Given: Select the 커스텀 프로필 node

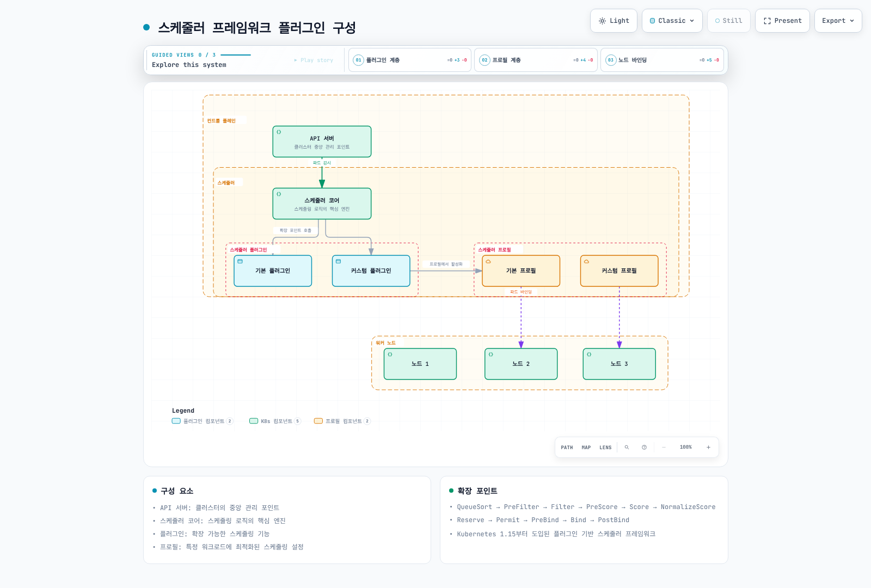Looking at the screenshot, I should [x=619, y=271].
